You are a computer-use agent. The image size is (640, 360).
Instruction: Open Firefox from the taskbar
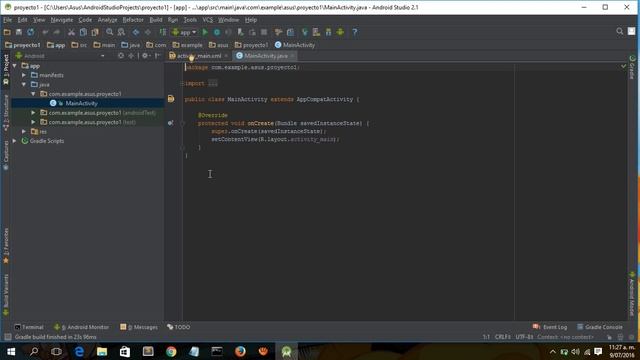coord(240,351)
